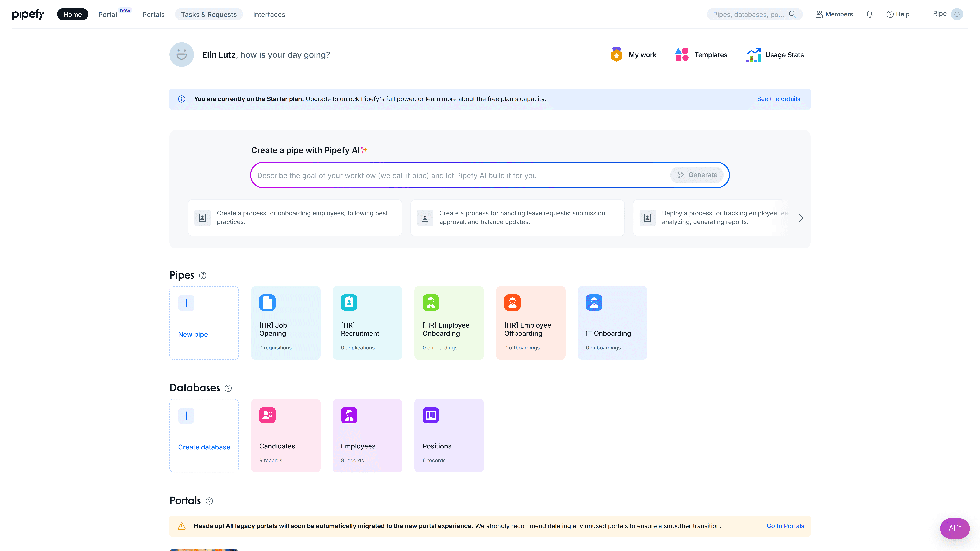Click the search magnifier icon
Screen dimensions: 980x551
[x=792, y=14]
